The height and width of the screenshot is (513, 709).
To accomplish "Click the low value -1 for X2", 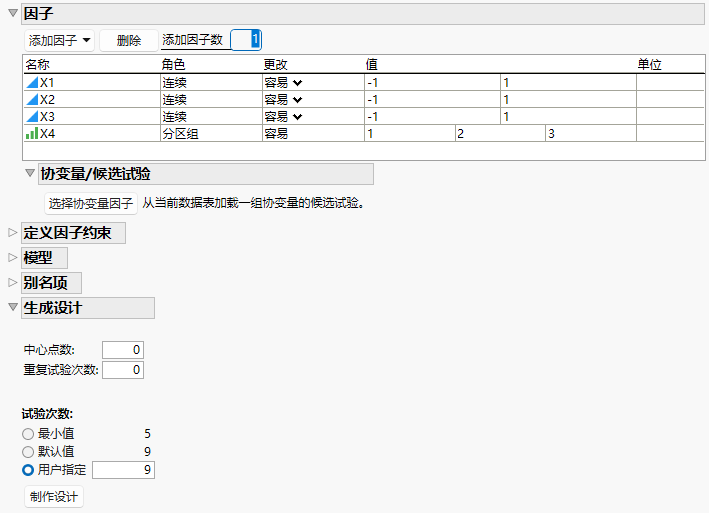I will pyautogui.click(x=432, y=99).
